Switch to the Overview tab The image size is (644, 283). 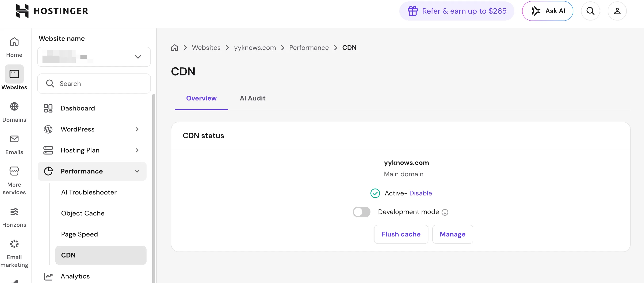(201, 98)
